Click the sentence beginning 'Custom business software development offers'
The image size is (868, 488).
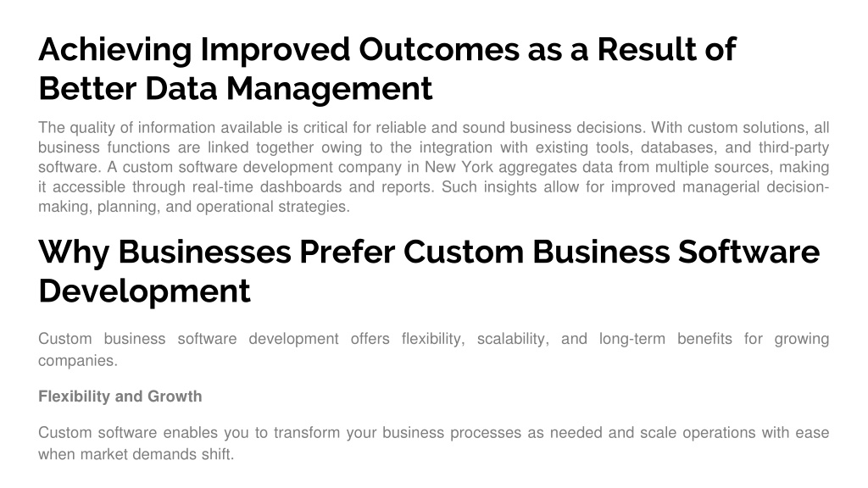pyautogui.click(x=433, y=350)
